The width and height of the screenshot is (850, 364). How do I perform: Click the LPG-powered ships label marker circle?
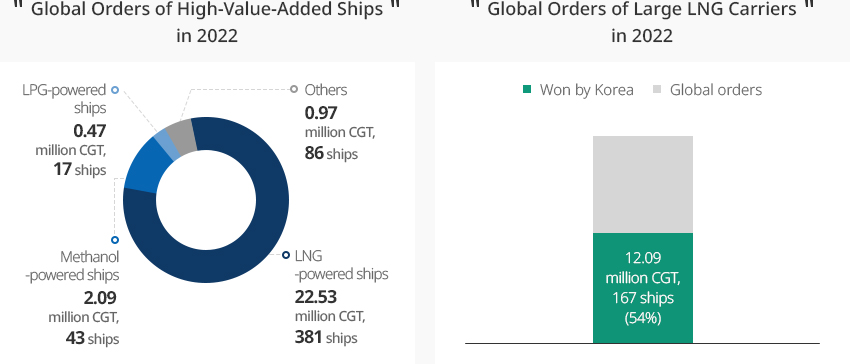(115, 90)
